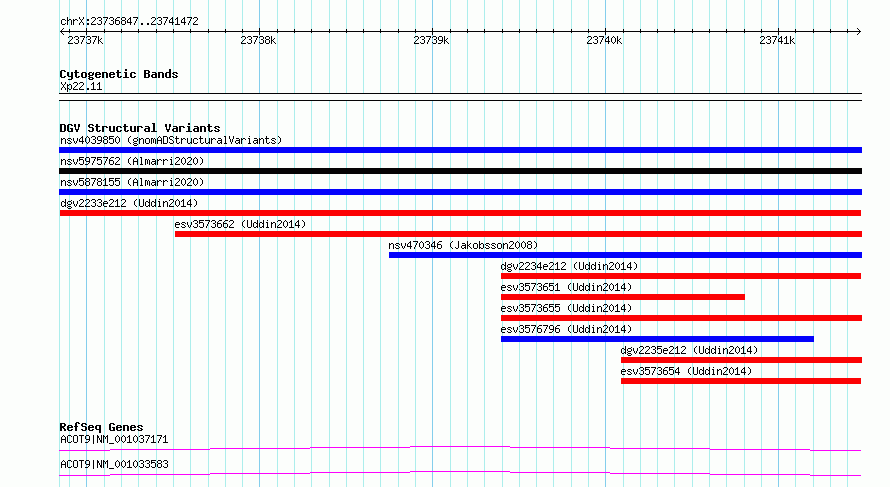
Task: Click the nsv5878155 (Almarri2020) label
Action: (x=132, y=182)
